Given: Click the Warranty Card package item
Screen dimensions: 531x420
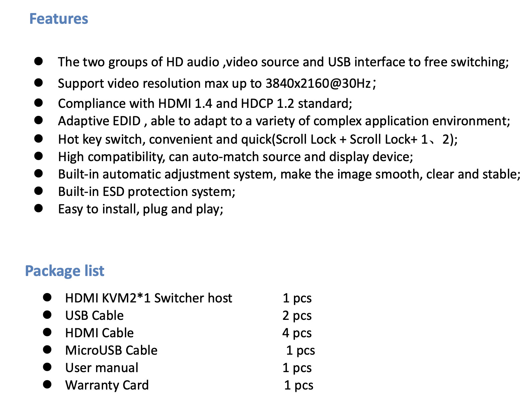Looking at the screenshot, I should tap(107, 385).
